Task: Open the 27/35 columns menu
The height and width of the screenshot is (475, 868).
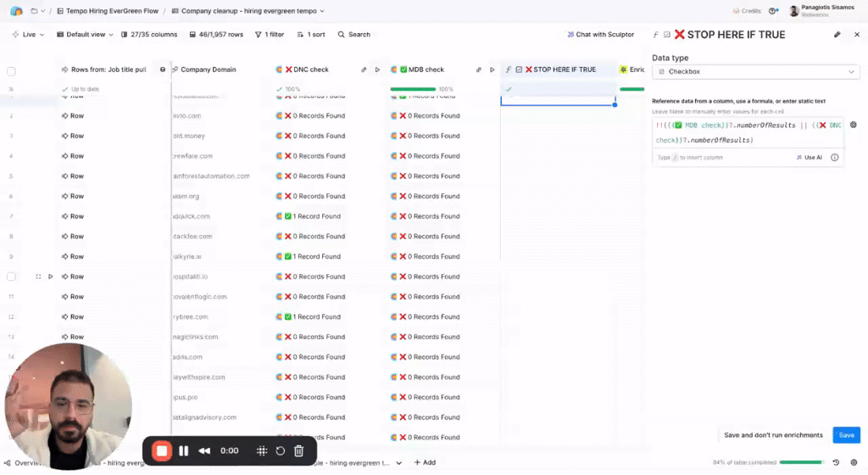Action: [149, 35]
